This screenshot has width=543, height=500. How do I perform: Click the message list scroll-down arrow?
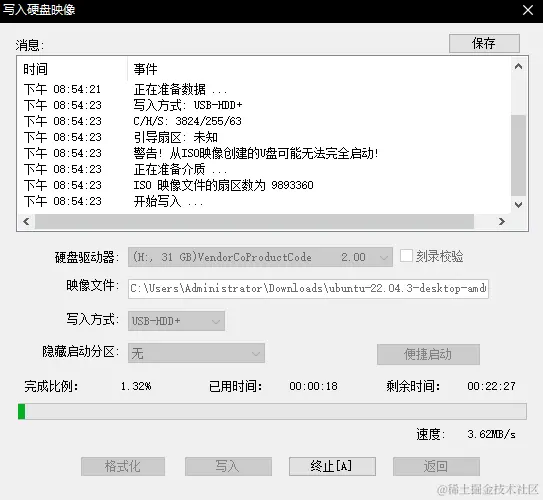point(518,205)
